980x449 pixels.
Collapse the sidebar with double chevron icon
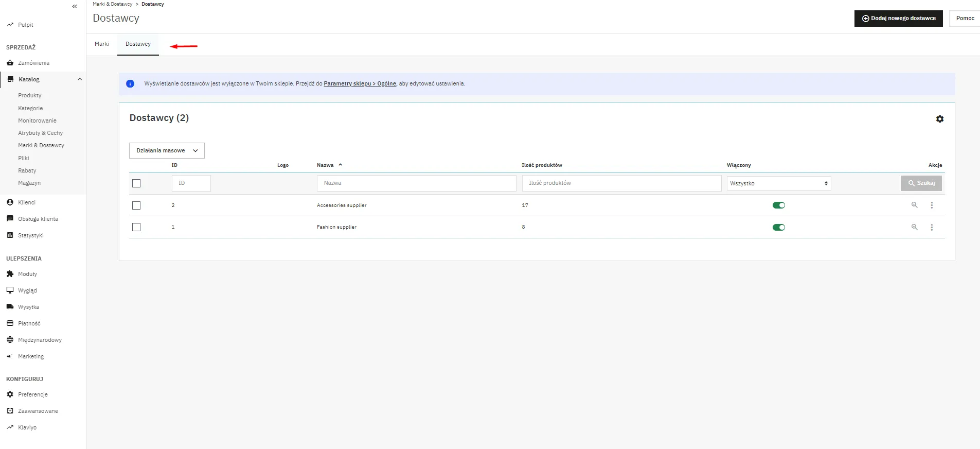pyautogui.click(x=75, y=7)
